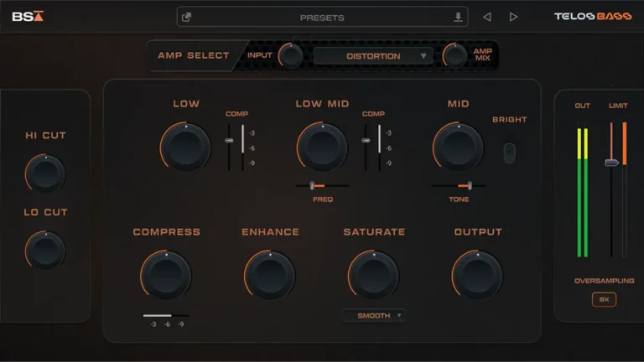Viewport: 644px width, 362px height.
Task: Open the Distortion amp type dropdown
Action: (x=373, y=56)
